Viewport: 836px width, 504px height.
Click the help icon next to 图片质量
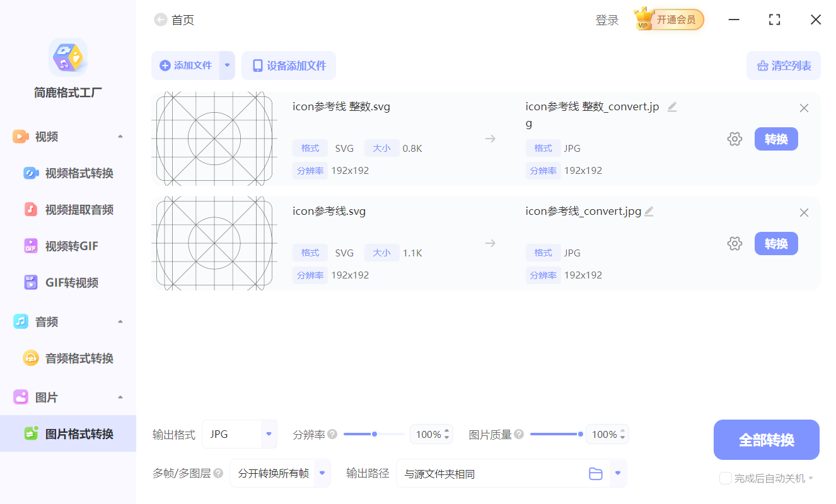coord(519,434)
